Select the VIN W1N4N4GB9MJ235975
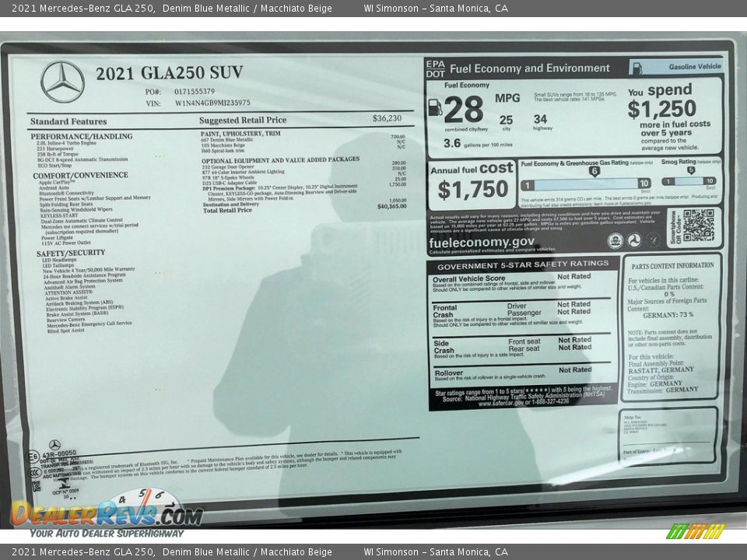The width and height of the screenshot is (747, 560). pos(212,103)
